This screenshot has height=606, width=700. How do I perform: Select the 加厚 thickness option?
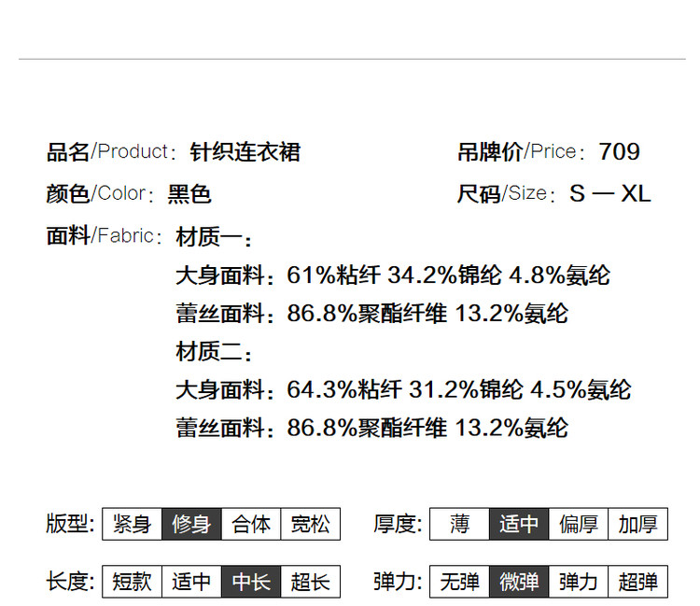click(637, 524)
